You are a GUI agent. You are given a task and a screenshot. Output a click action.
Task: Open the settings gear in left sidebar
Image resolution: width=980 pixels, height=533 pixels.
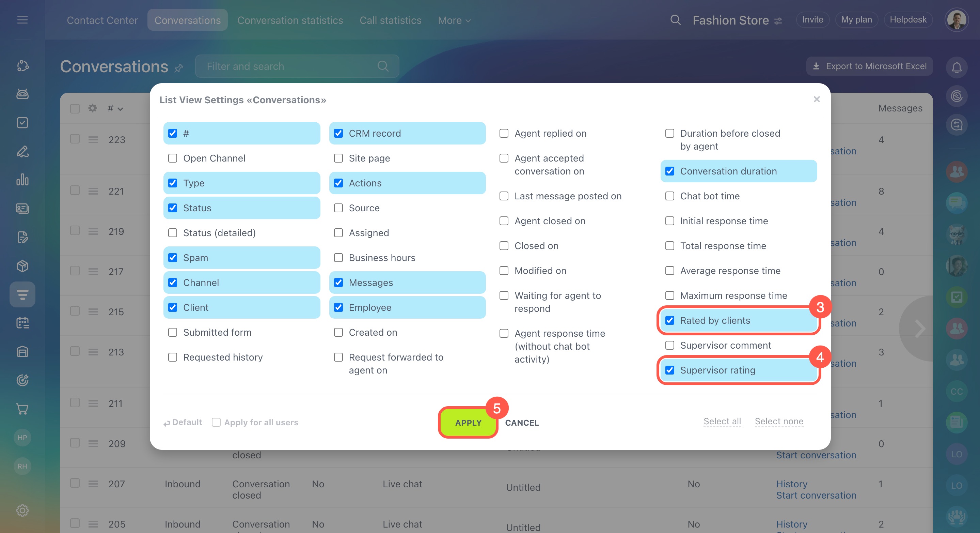coord(22,511)
